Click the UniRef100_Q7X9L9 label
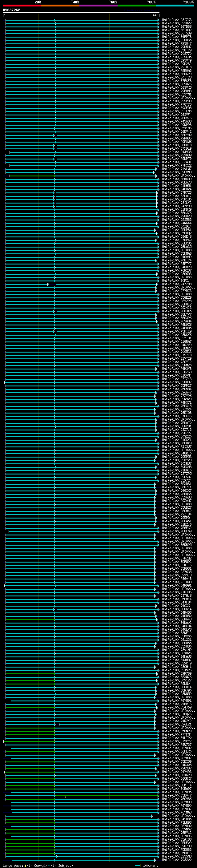The width and height of the screenshot is (197, 868). pos(177,149)
